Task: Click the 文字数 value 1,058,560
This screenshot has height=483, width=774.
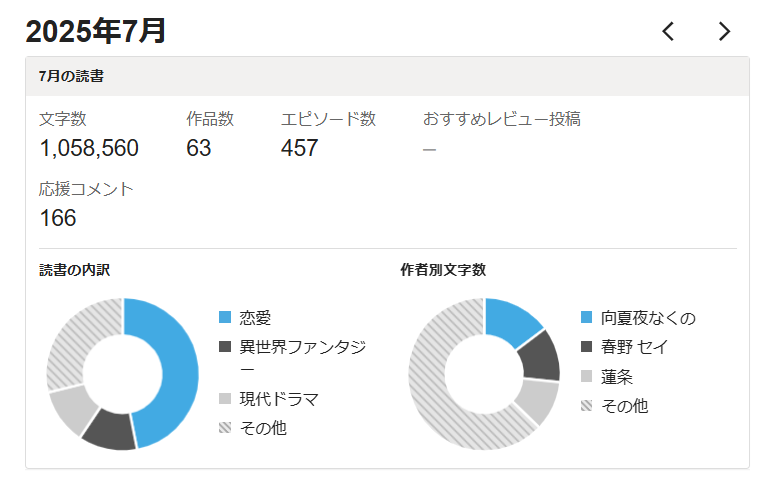Action: [89, 149]
